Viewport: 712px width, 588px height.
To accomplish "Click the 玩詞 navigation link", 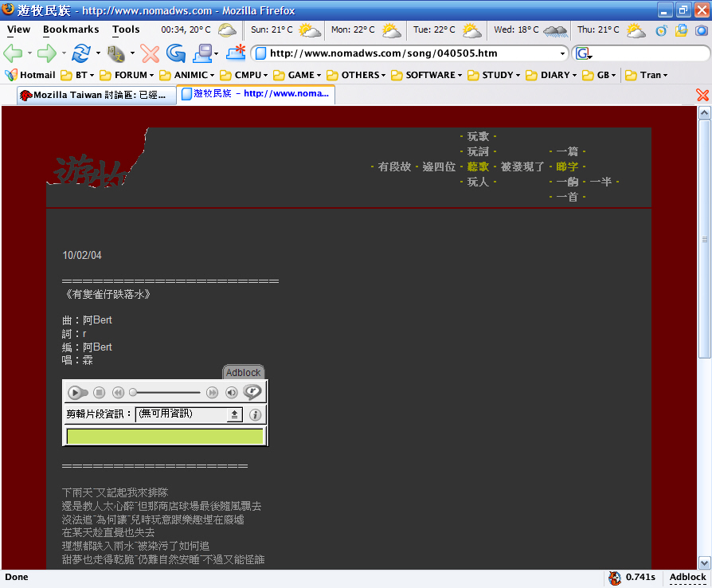I will pyautogui.click(x=478, y=151).
